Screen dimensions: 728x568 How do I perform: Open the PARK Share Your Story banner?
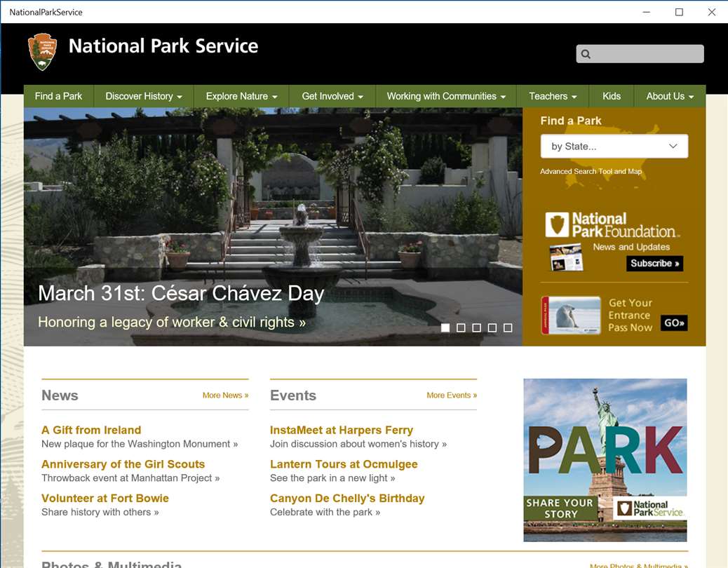(605, 460)
